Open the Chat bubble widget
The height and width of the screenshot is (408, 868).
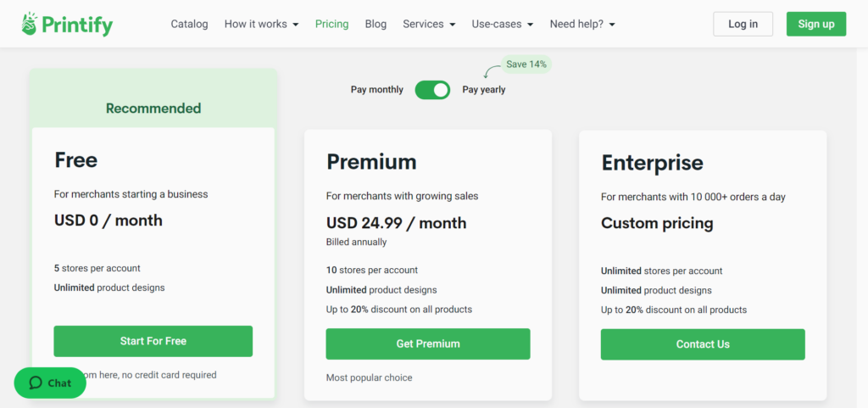click(x=50, y=383)
